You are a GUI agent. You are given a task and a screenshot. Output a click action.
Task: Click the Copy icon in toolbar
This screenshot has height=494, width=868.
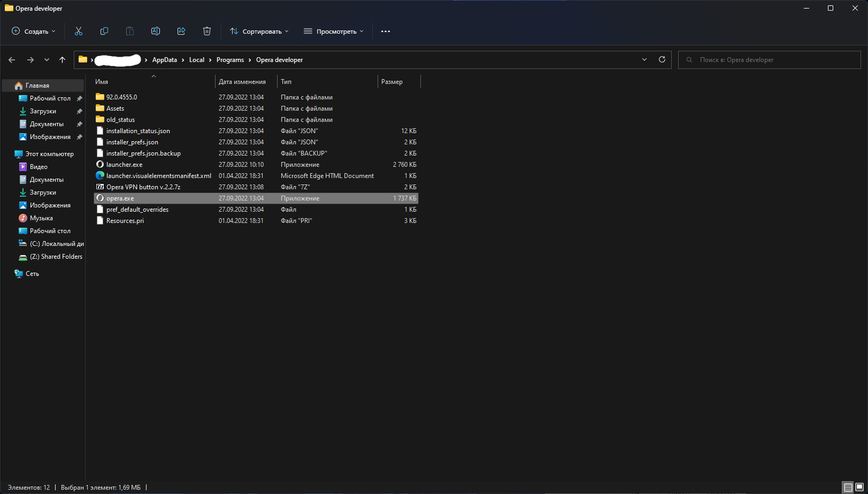point(104,31)
